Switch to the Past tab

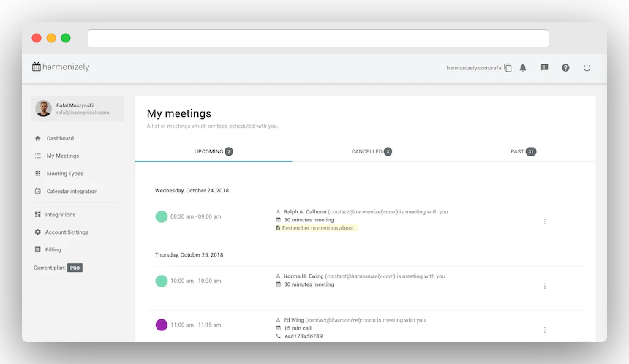click(523, 151)
